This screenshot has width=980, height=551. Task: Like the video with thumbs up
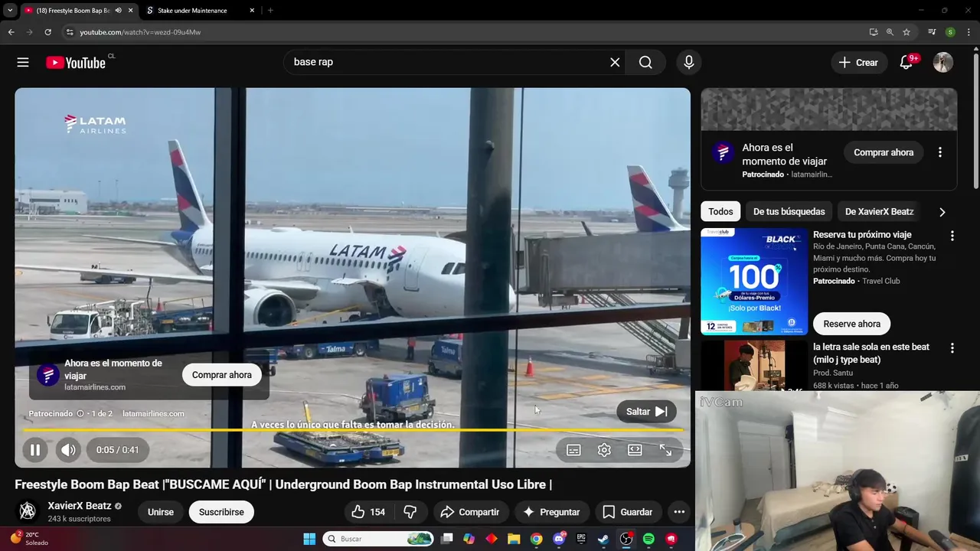coord(368,512)
